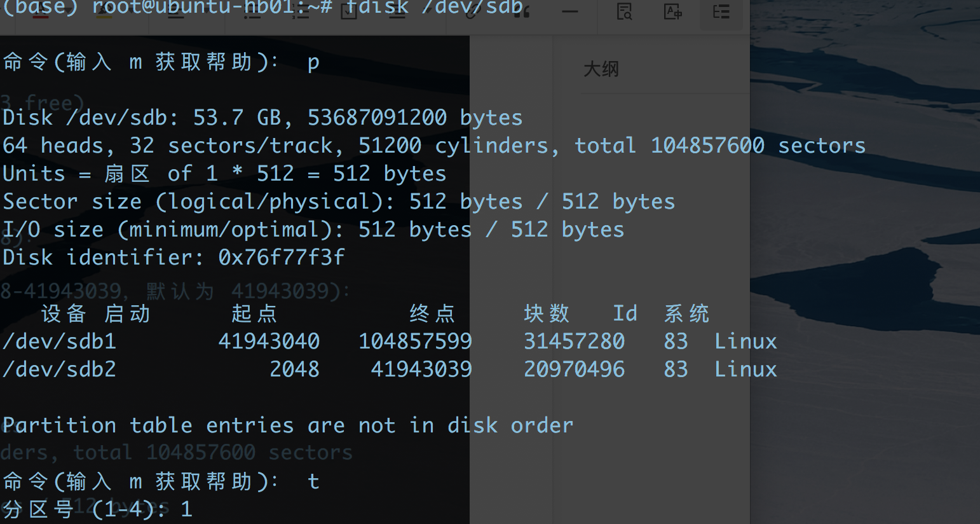Click the 起点 column header
The image size is (980, 524).
(254, 314)
